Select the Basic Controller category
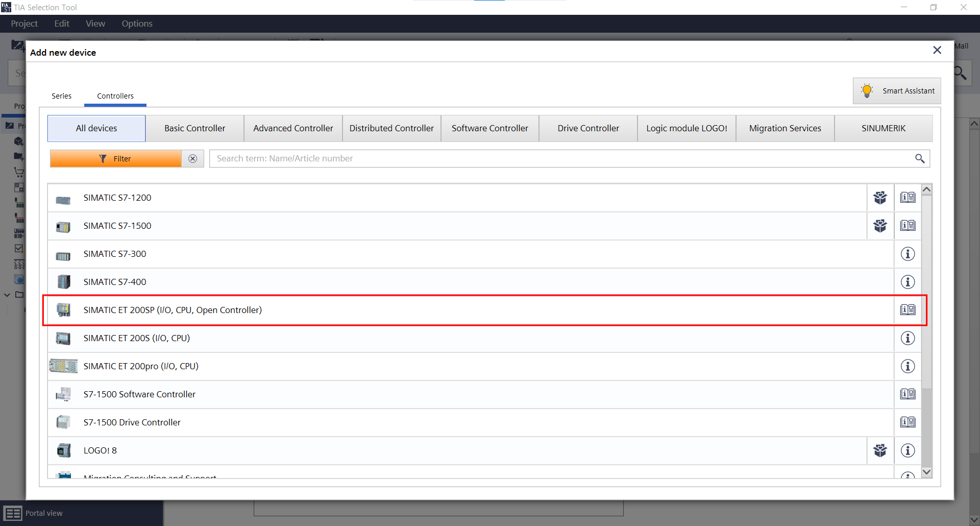This screenshot has width=980, height=526. 194,128
